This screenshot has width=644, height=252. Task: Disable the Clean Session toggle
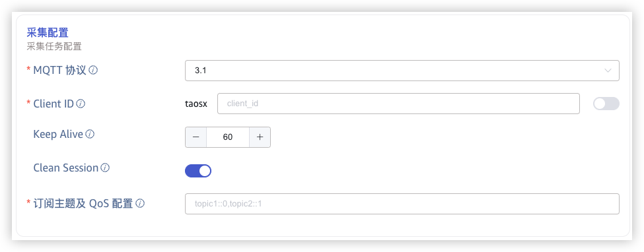(198, 171)
